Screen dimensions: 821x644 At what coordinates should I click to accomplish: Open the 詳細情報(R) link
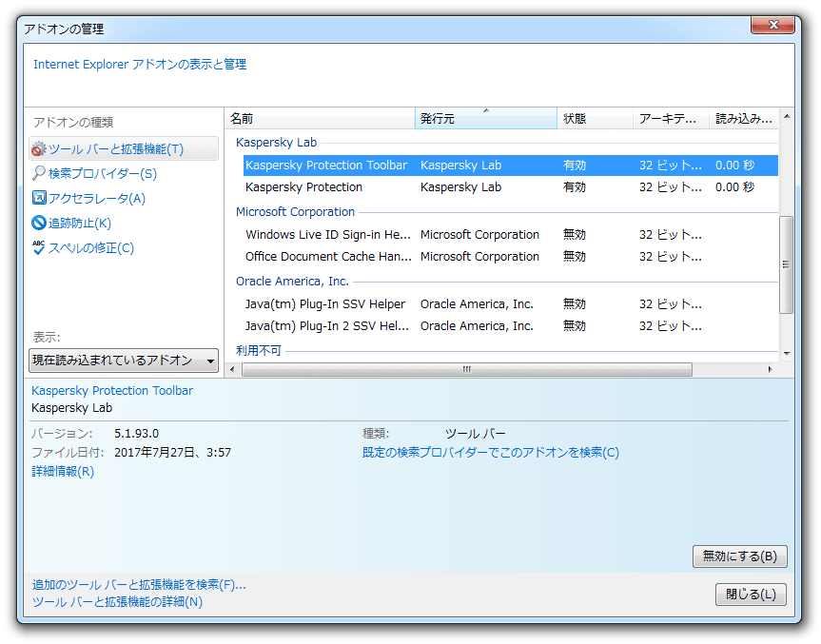(x=63, y=472)
